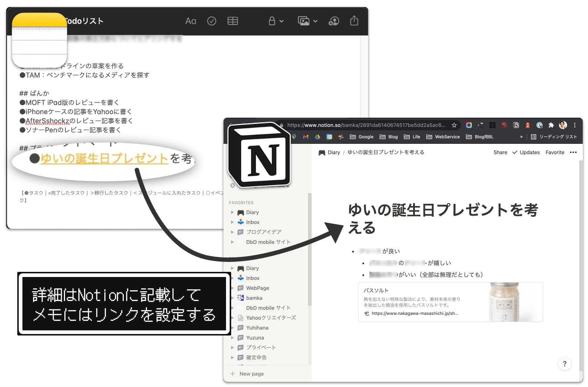Click the Inbox icon under Favorites
This screenshot has height=387, width=588.
point(241,222)
